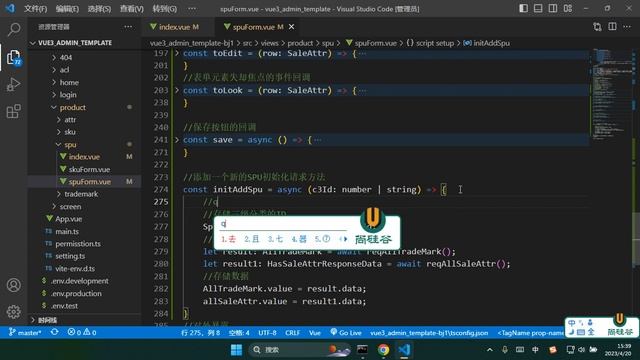Open errors and warnings problems indicator
640x360 pixels.
tap(82, 333)
